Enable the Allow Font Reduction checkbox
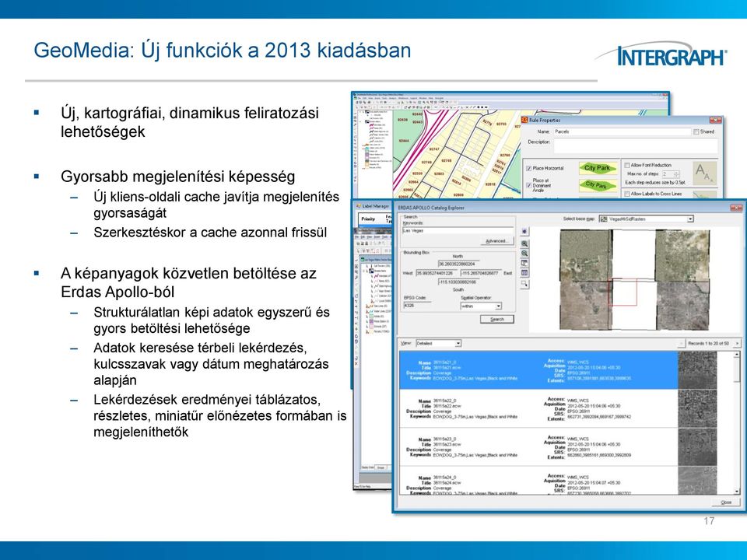747x560 pixels. [x=627, y=165]
